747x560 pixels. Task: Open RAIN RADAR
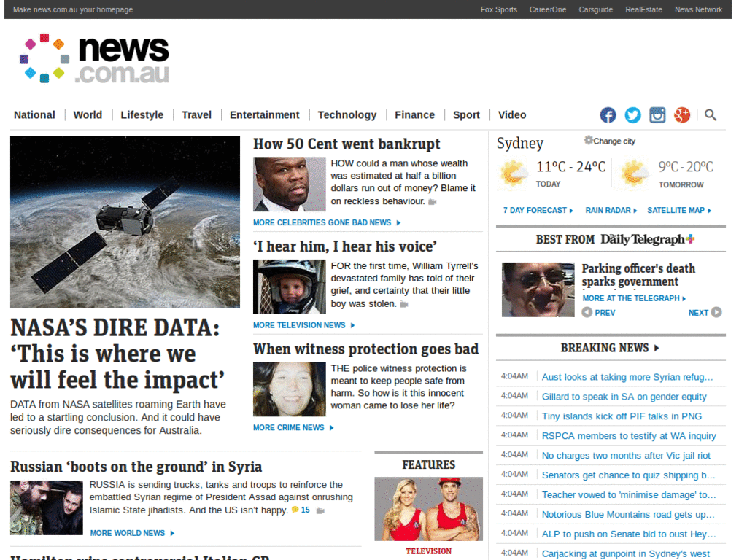point(611,210)
